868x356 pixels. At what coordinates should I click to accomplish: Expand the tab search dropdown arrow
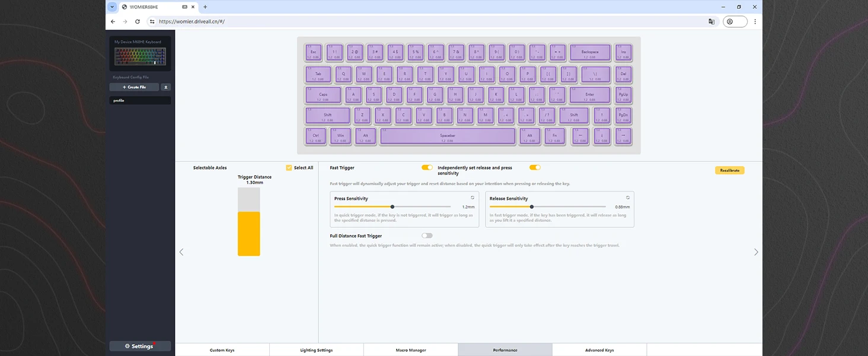pos(112,7)
